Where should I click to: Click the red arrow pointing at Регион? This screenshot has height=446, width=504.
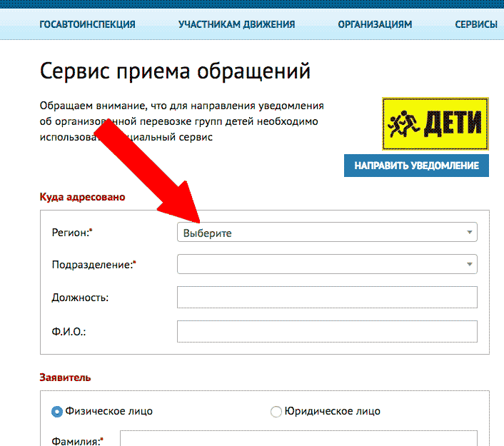coord(146,171)
